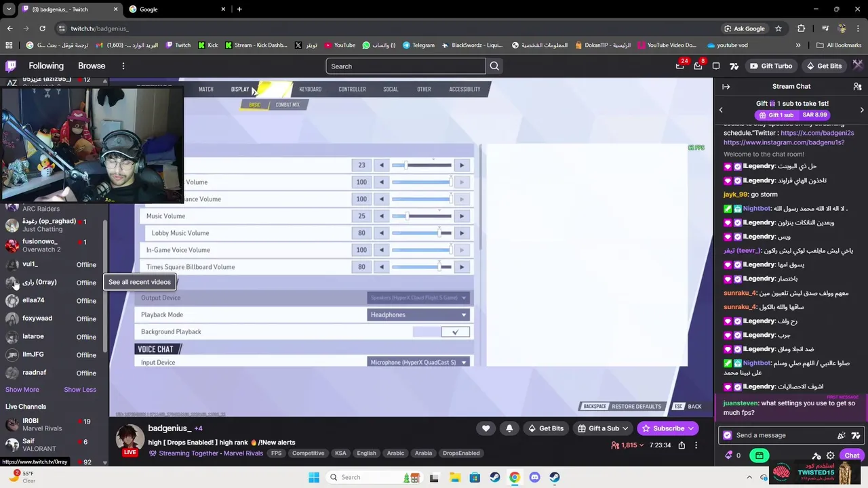
Task: Go to the Browse page
Action: pyautogui.click(x=92, y=66)
